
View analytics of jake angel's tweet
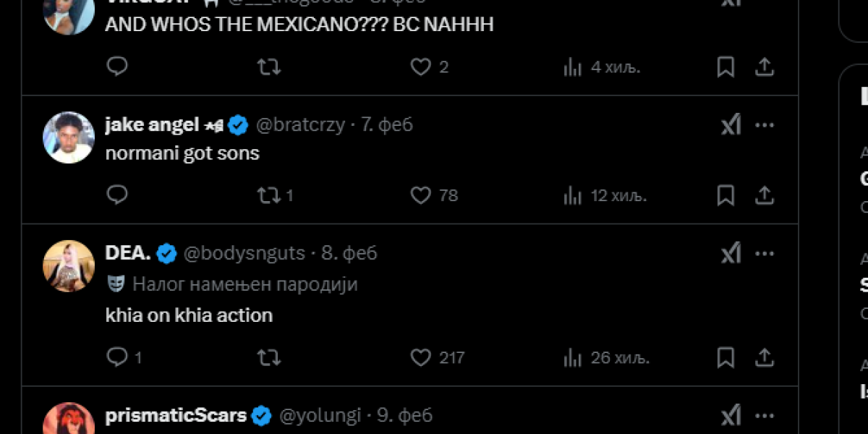[x=573, y=195]
